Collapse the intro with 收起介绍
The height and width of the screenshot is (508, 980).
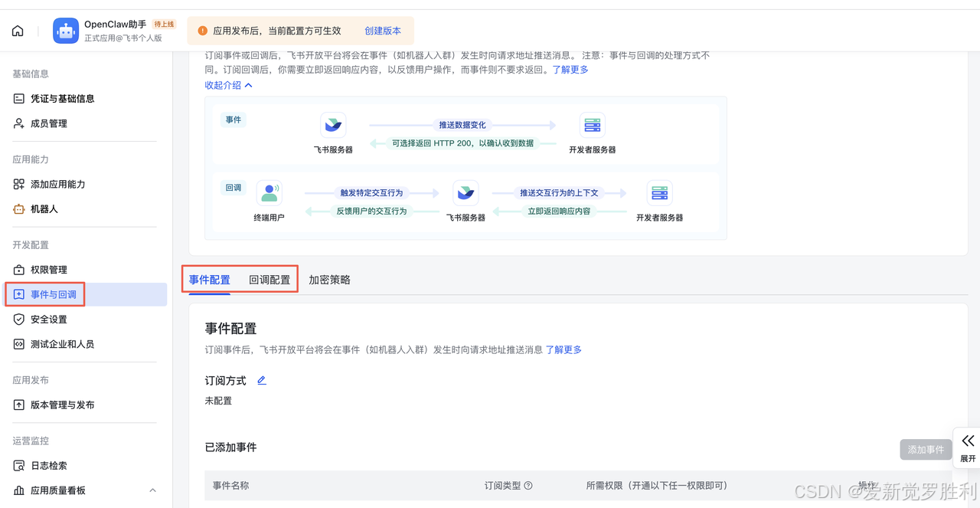228,85
